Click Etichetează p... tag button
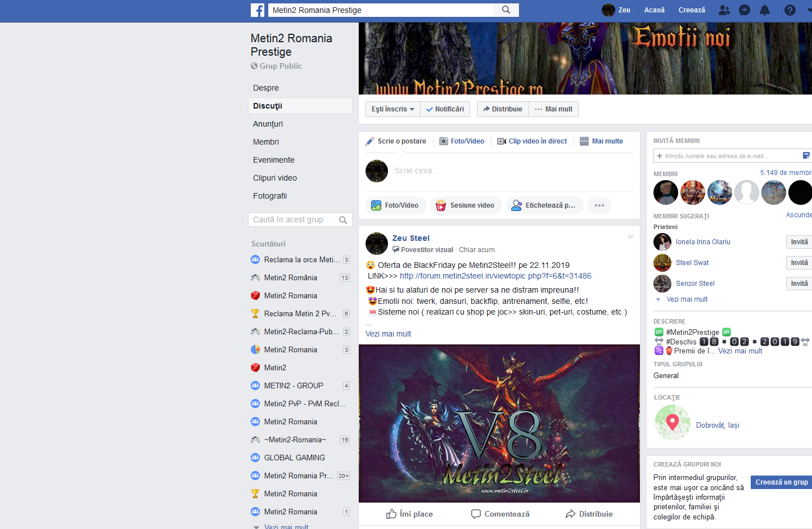 [544, 205]
